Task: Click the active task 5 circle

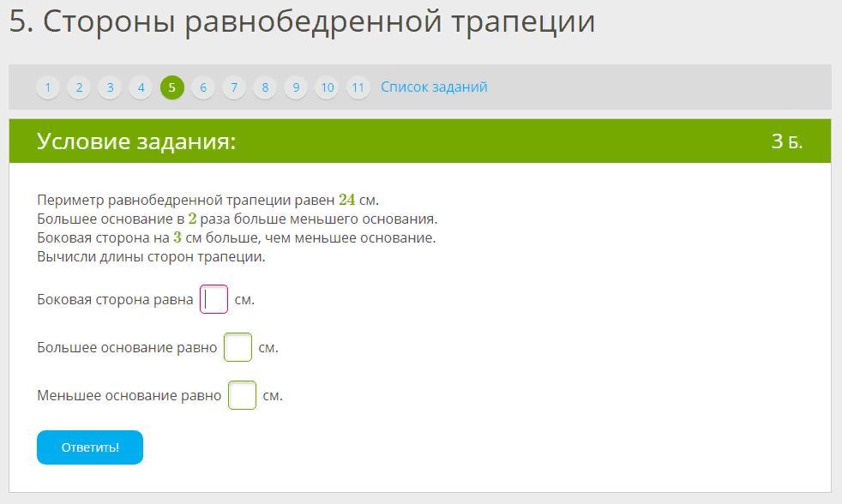Action: tap(171, 87)
